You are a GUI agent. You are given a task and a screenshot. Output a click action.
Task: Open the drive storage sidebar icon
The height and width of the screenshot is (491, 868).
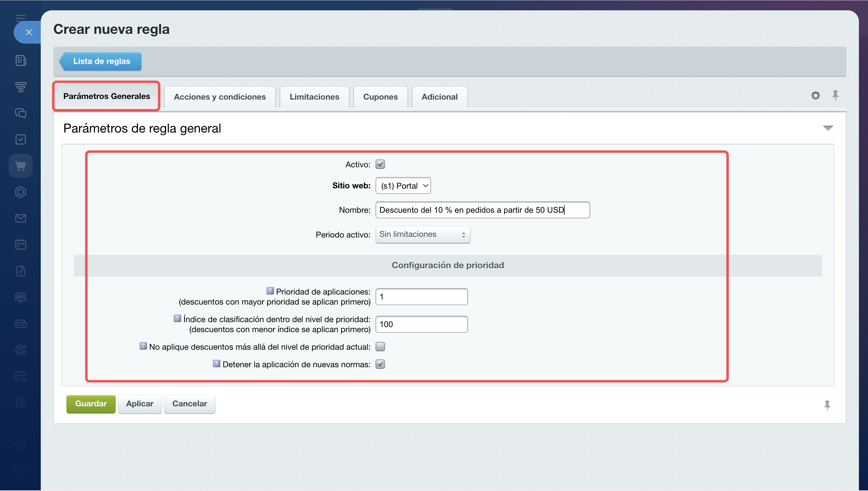21,324
